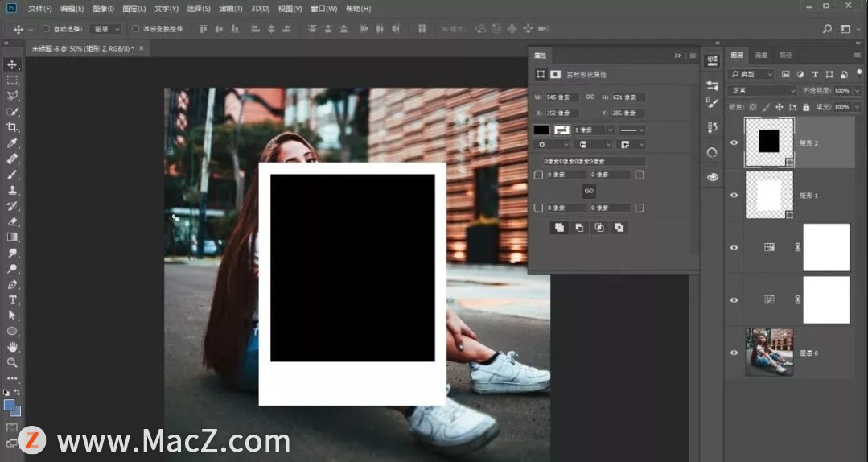The image size is (868, 462).
Task: Open the Layers panel options menu
Action: point(858,56)
